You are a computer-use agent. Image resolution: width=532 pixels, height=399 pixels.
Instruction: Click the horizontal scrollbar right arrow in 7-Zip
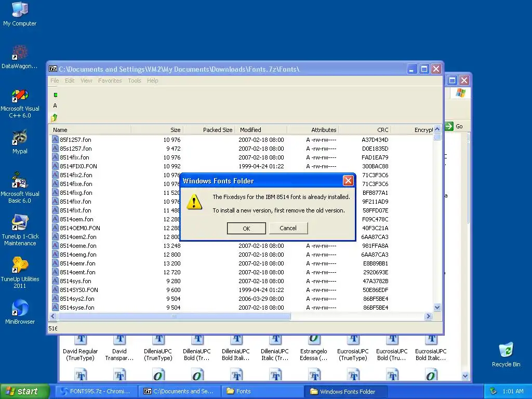pyautogui.click(x=428, y=316)
